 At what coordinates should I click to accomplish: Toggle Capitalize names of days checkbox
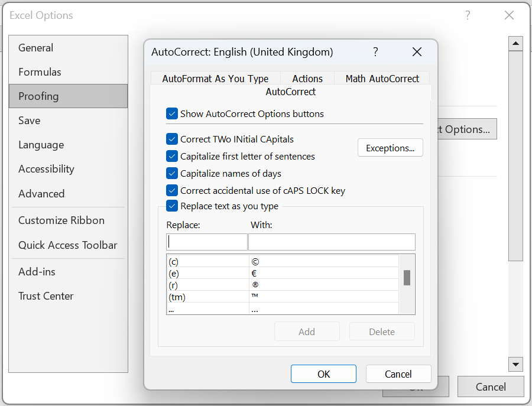pos(172,173)
